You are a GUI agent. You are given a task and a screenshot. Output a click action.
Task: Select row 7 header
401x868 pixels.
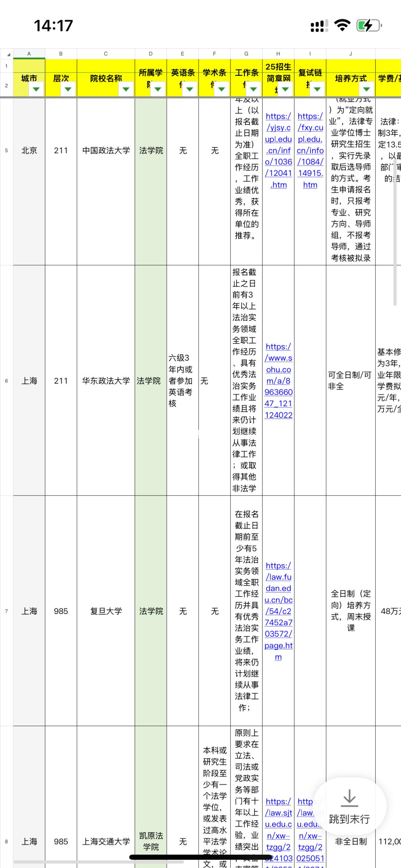(x=6, y=611)
